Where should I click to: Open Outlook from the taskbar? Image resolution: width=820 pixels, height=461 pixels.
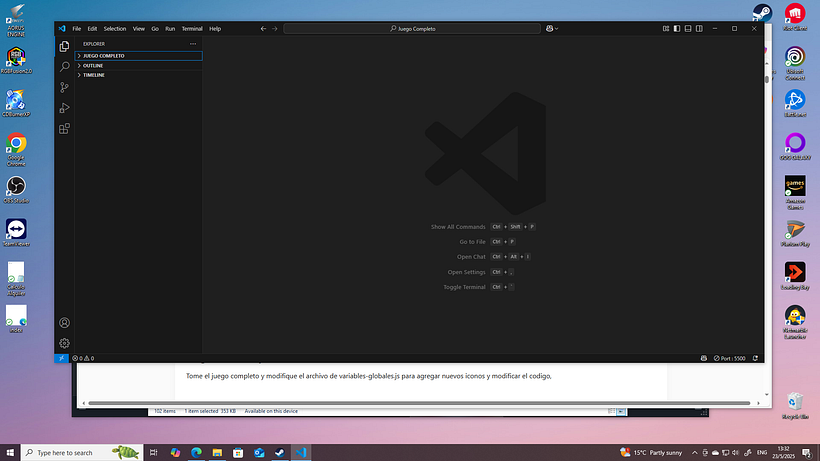tap(259, 453)
